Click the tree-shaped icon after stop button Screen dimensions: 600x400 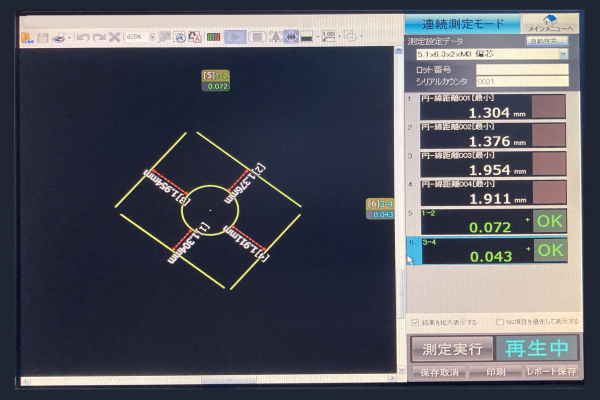tap(275, 37)
